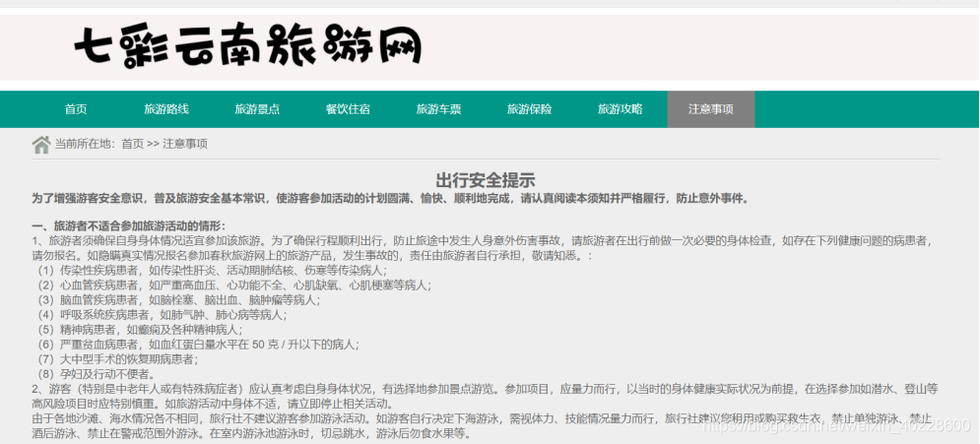Open the 旅游景点 menu item
Image resolution: width=980 pixels, height=444 pixels.
257,109
